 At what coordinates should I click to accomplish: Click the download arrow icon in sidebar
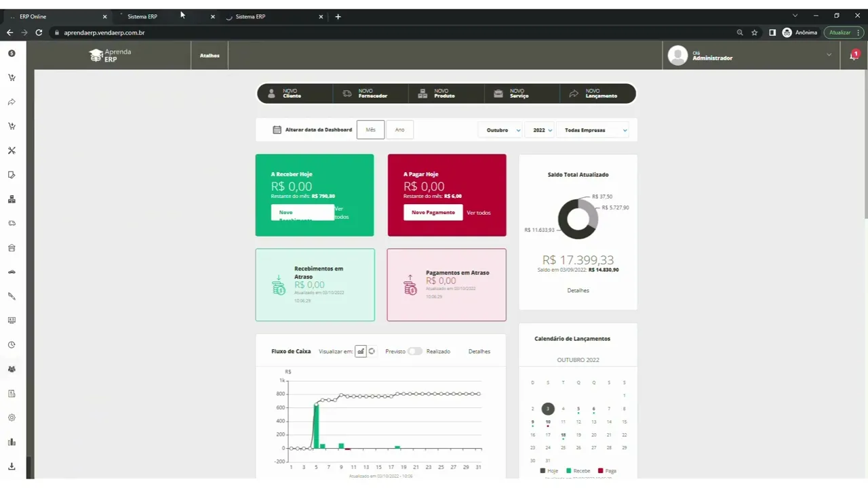point(12,466)
